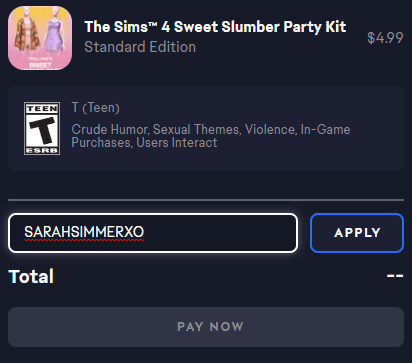This screenshot has height=363, width=412.
Task: Click the patterned jacket in kit thumbnail
Action: [26, 35]
